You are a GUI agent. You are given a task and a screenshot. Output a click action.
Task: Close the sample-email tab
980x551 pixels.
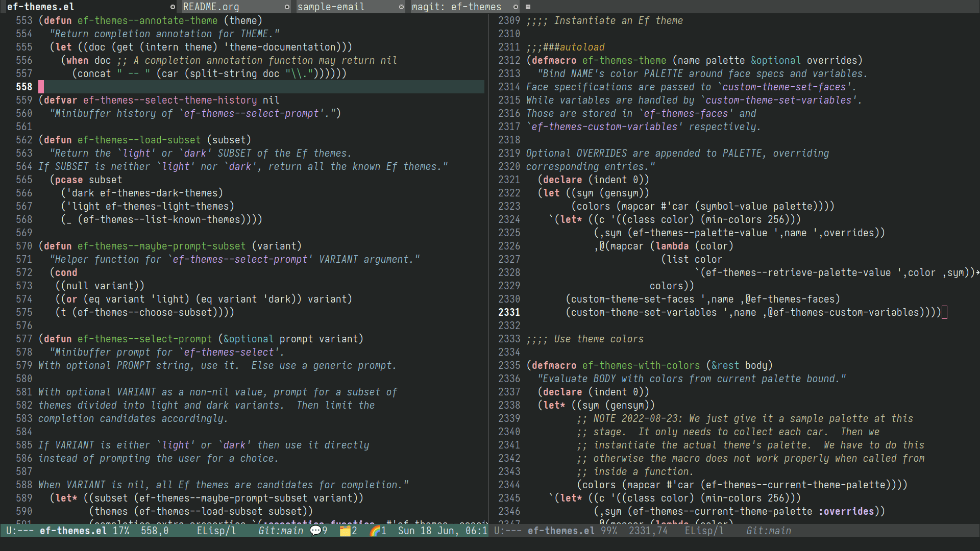coord(401,7)
